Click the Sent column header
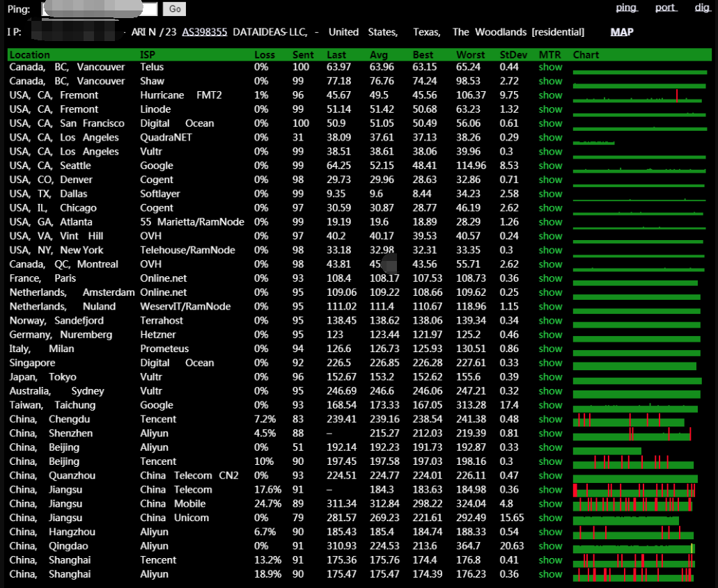718x588 pixels. (x=303, y=55)
